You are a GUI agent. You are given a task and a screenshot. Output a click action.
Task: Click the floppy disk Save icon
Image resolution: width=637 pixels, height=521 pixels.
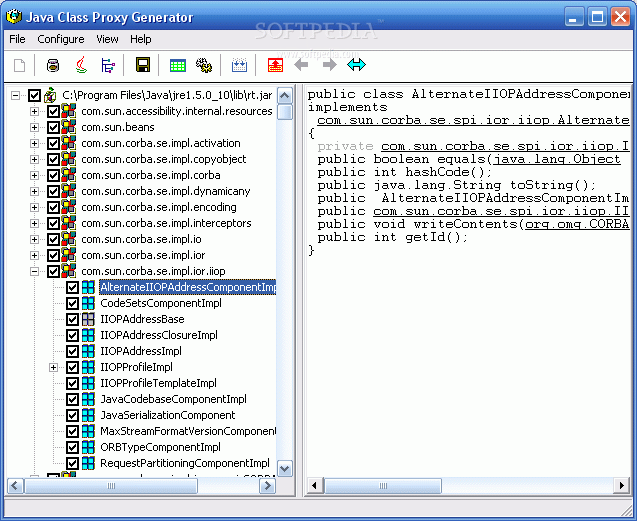(x=143, y=65)
